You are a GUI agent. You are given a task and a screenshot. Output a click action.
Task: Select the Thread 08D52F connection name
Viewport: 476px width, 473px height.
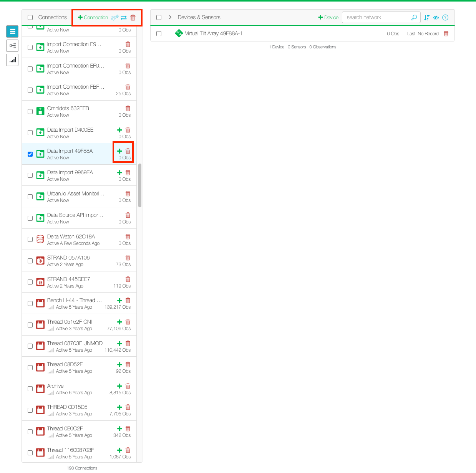coord(65,364)
